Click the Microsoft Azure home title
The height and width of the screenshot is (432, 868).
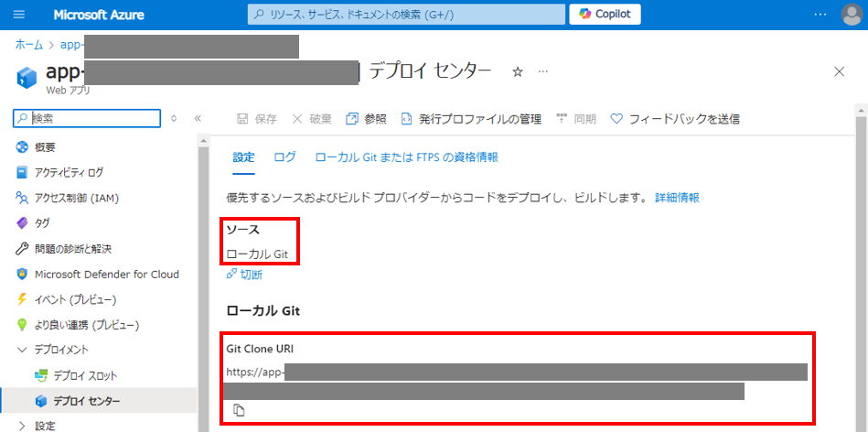(x=99, y=15)
